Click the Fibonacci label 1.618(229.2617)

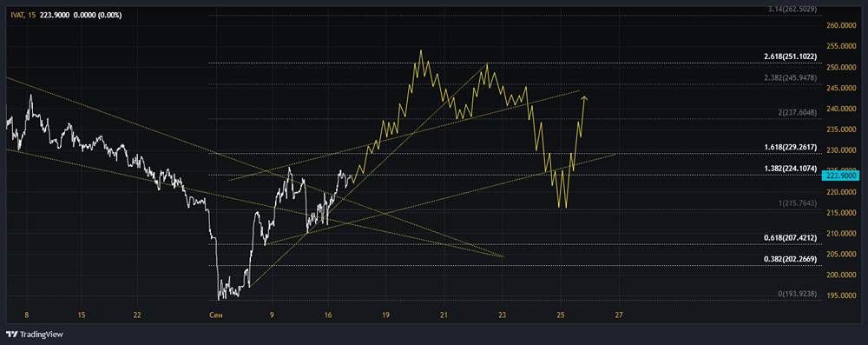point(792,147)
